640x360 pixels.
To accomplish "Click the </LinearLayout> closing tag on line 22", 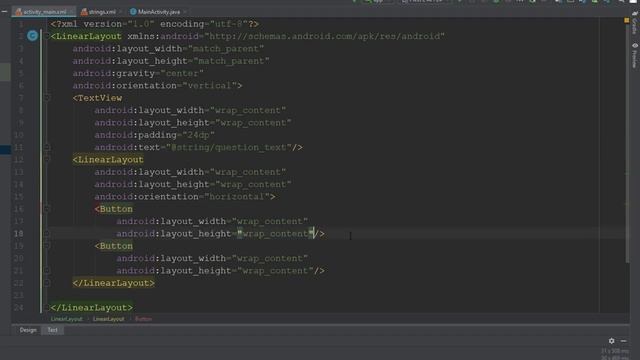I will coord(114,283).
